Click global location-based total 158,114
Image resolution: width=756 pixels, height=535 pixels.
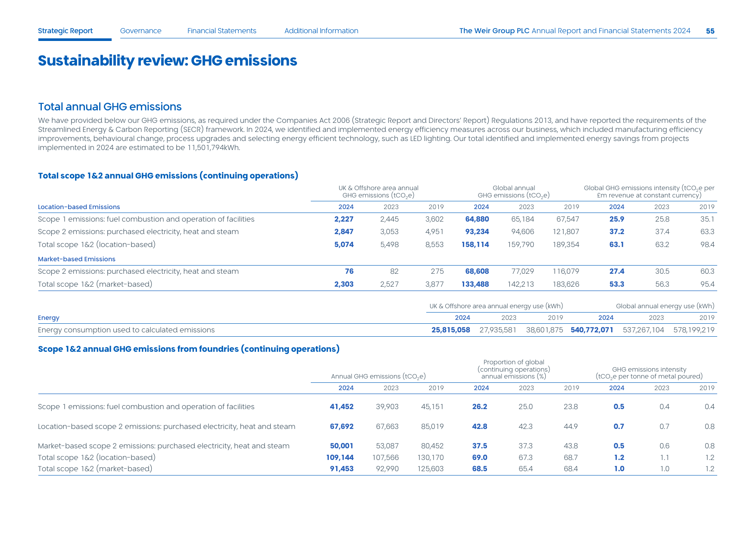tap(475, 244)
